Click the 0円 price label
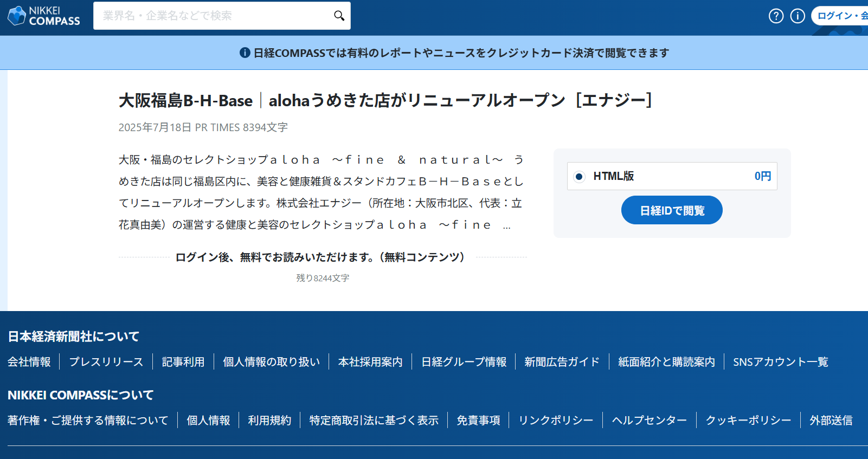Screen dimensions: 868x459 [763, 176]
